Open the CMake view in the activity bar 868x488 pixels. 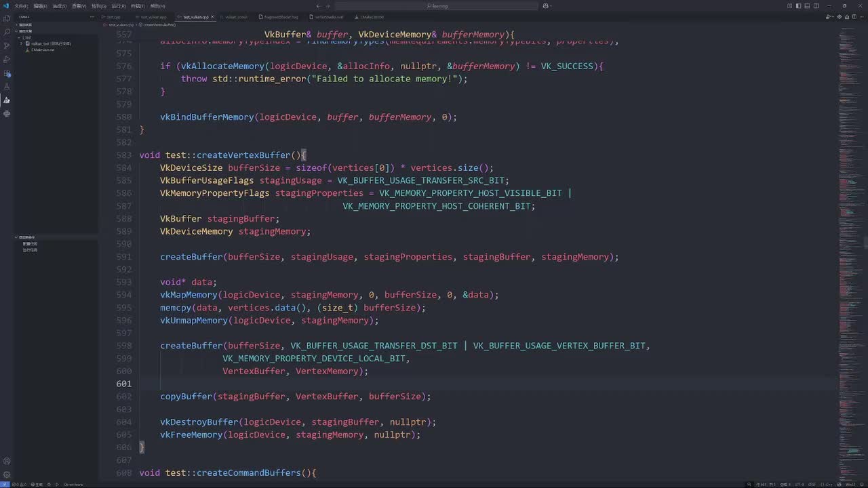click(7, 100)
